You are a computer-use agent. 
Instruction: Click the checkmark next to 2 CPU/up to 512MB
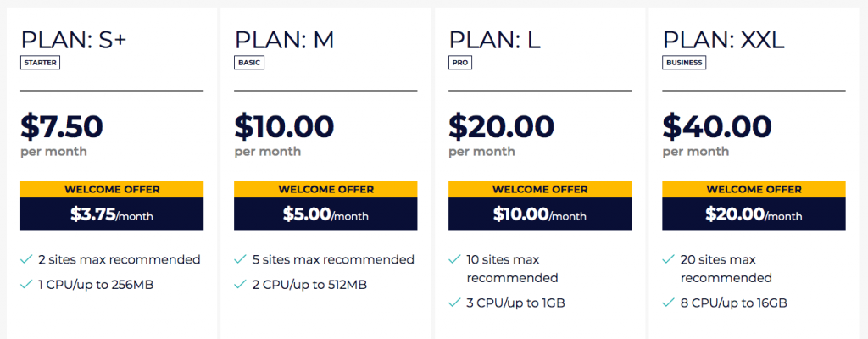[x=240, y=284]
